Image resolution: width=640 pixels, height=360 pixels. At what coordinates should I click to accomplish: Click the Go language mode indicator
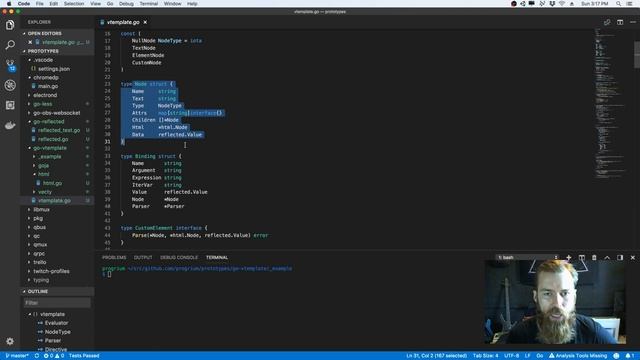540,356
